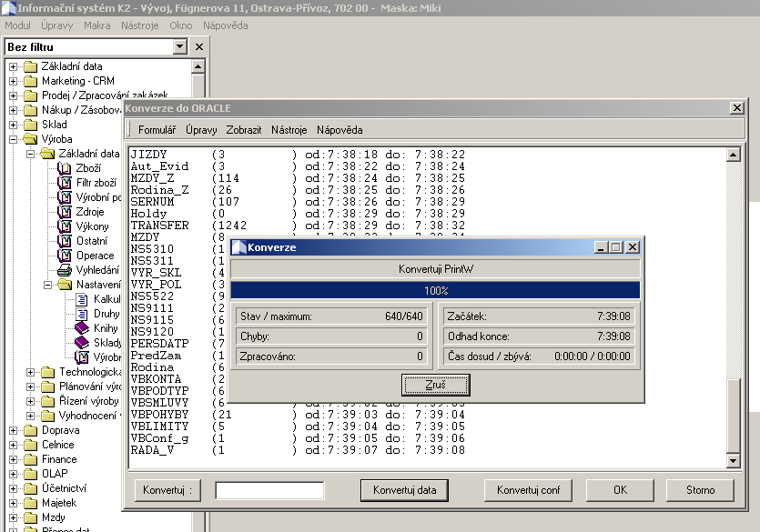Click the Konvertuj data button

[x=404, y=490]
